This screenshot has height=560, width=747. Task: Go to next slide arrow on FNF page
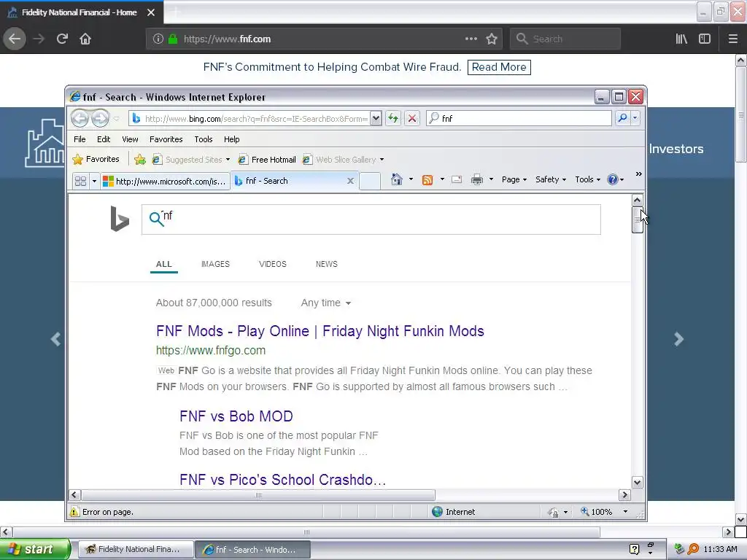tap(679, 339)
